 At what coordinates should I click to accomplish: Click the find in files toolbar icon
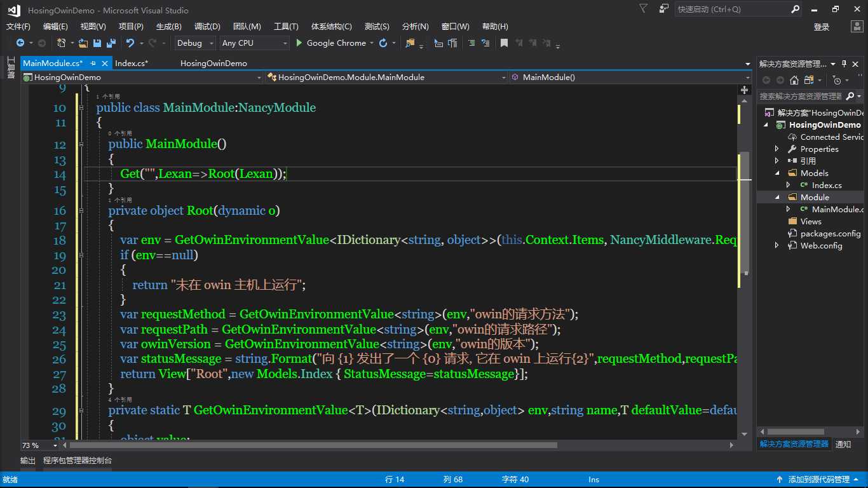point(410,43)
